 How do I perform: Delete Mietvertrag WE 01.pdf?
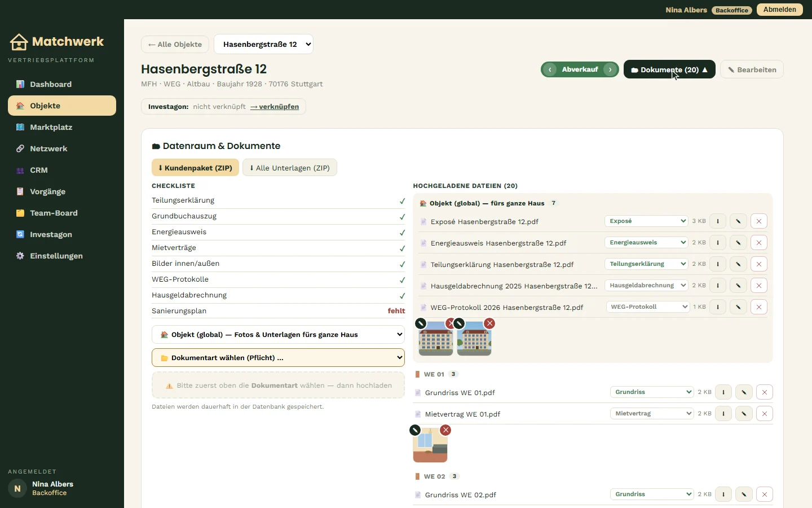pyautogui.click(x=765, y=414)
